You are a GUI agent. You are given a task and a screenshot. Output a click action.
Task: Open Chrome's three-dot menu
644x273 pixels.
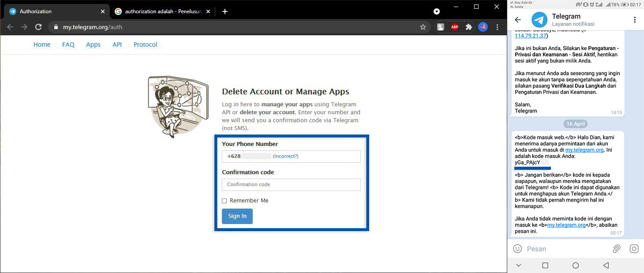(497, 26)
